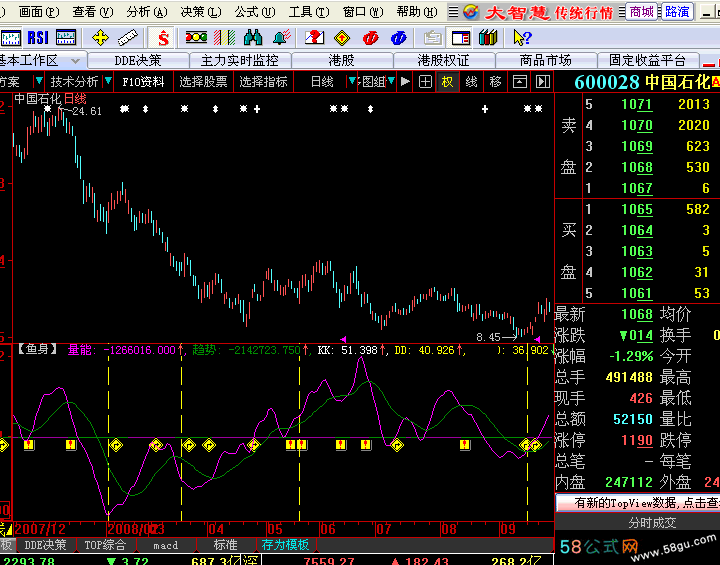Click the skip-to-end panel icon

point(543,82)
